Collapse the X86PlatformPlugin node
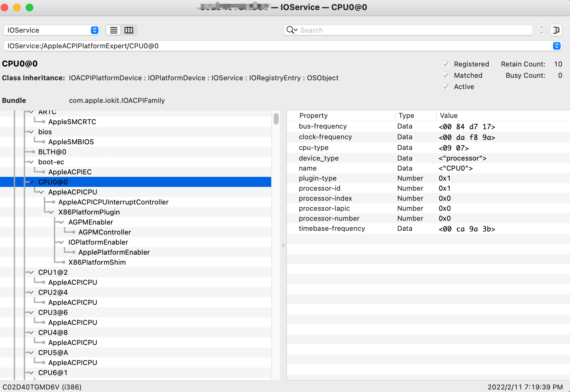Image resolution: width=570 pixels, height=392 pixels. [51, 212]
